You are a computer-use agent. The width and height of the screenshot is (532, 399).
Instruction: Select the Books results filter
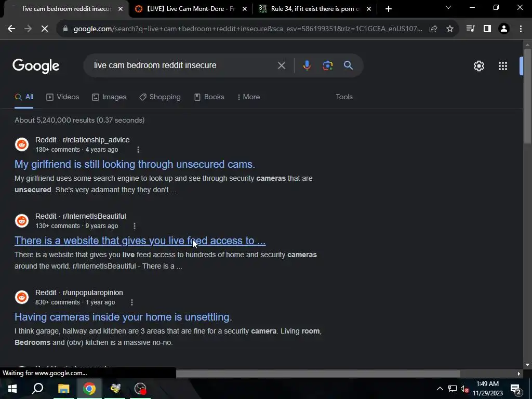tap(209, 97)
